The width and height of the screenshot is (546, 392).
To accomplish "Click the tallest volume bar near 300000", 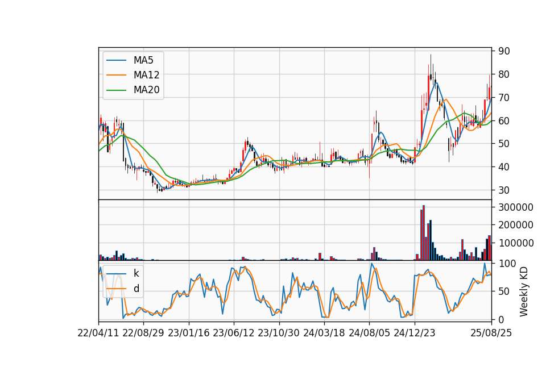I will pos(424,233).
